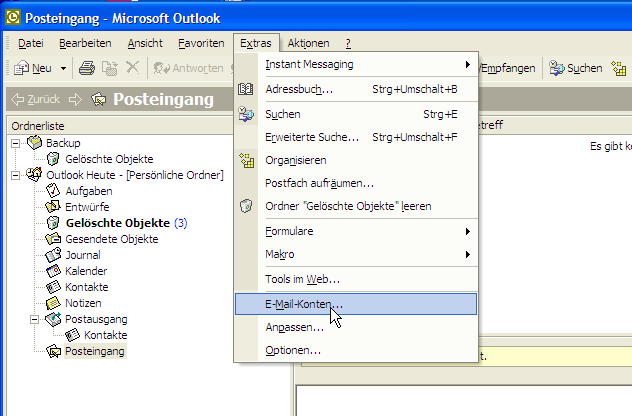The width and height of the screenshot is (632, 416).
Task: Click the Suchen icon in Extras menu
Action: [x=245, y=114]
